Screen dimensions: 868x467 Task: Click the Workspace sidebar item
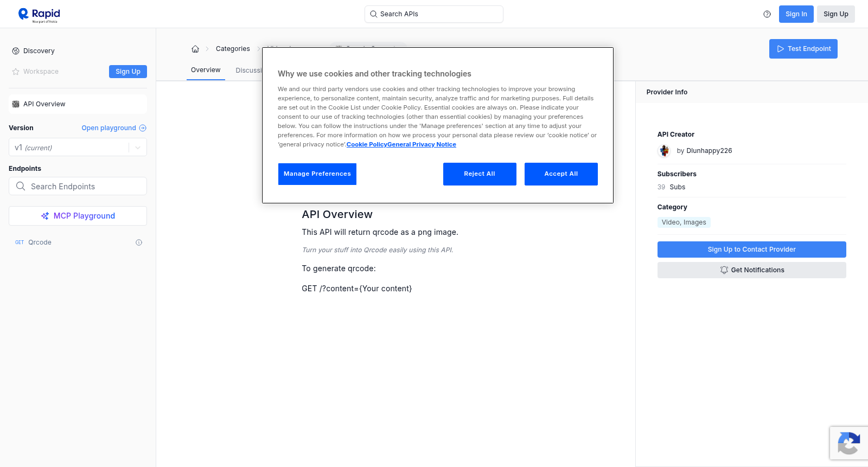[41, 72]
